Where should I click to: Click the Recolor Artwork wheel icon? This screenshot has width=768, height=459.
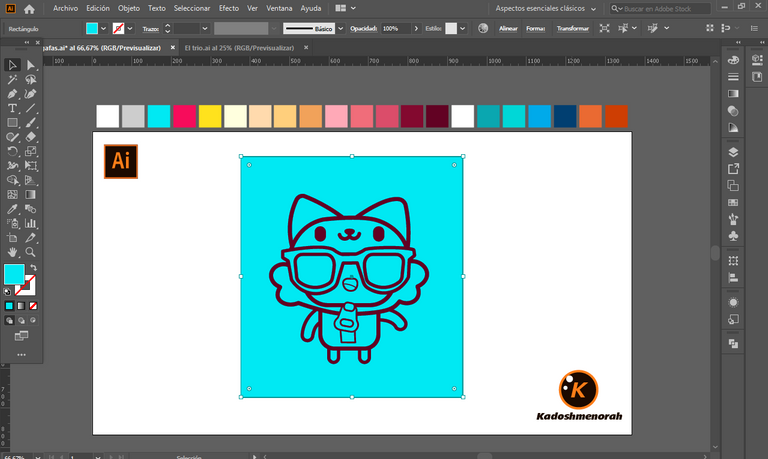coord(483,28)
